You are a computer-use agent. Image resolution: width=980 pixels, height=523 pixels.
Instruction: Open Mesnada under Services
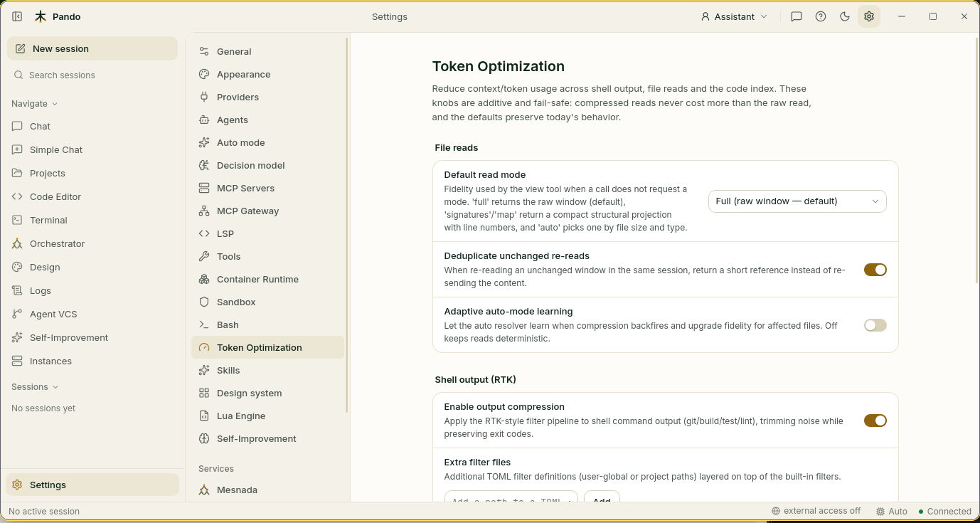267,490
